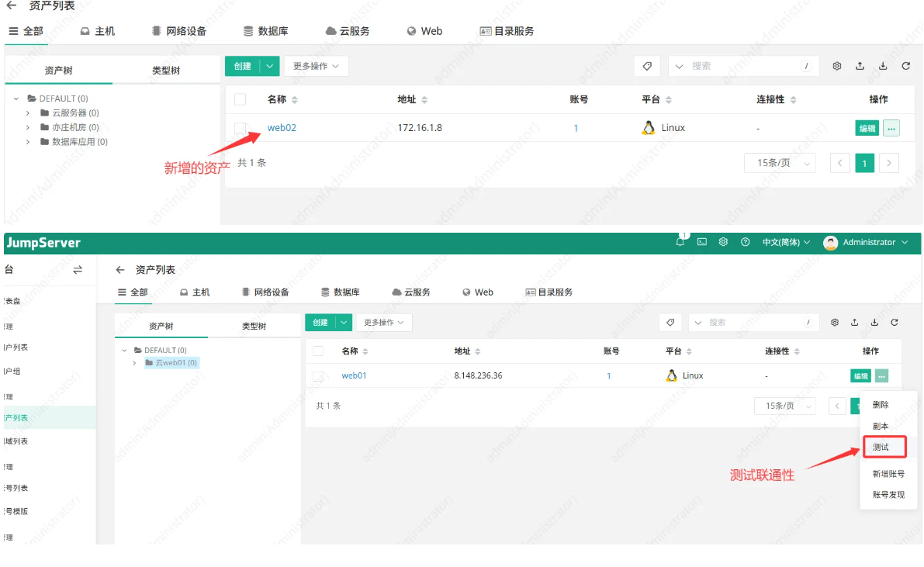Switch to the 数据库 tab above the web02 list
Screen dimensions: 924x567
(266, 31)
